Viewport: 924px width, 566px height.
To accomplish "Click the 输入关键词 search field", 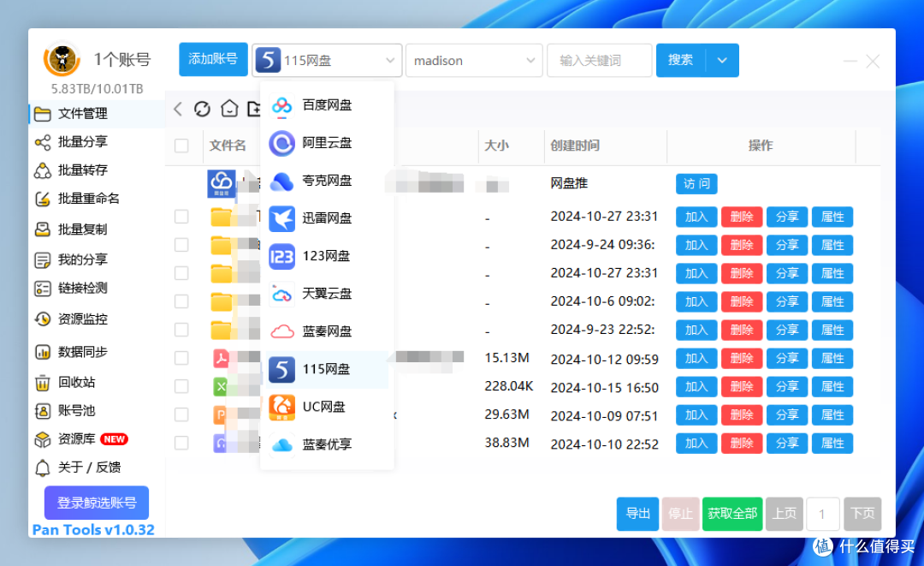I will pyautogui.click(x=599, y=60).
